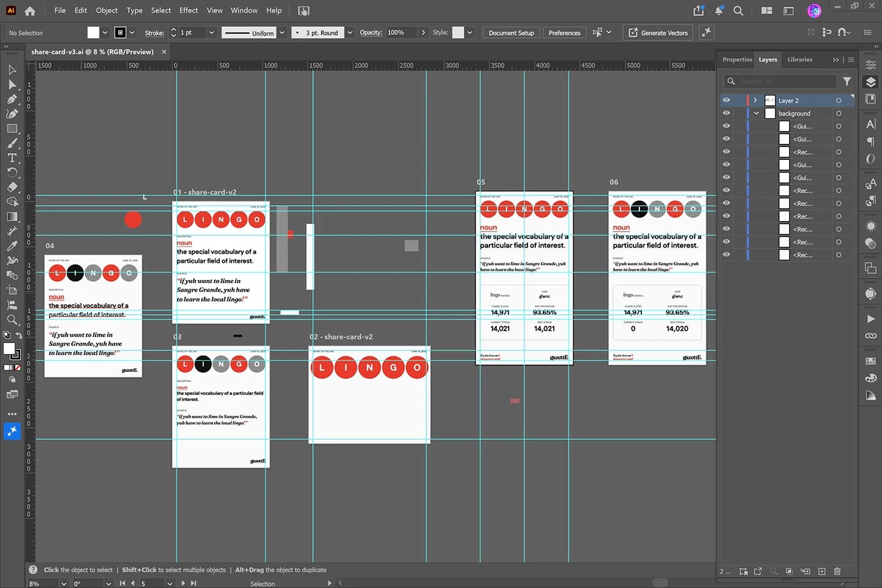
Task: Click the Style swatch
Action: 458,32
